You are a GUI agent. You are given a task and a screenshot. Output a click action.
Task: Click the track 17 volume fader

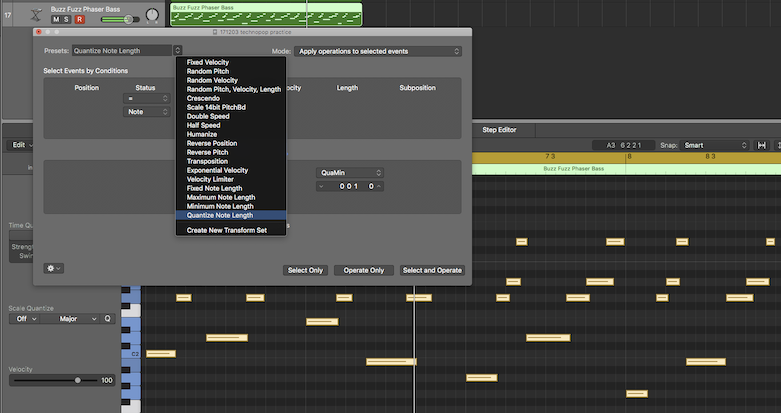[x=128, y=19]
